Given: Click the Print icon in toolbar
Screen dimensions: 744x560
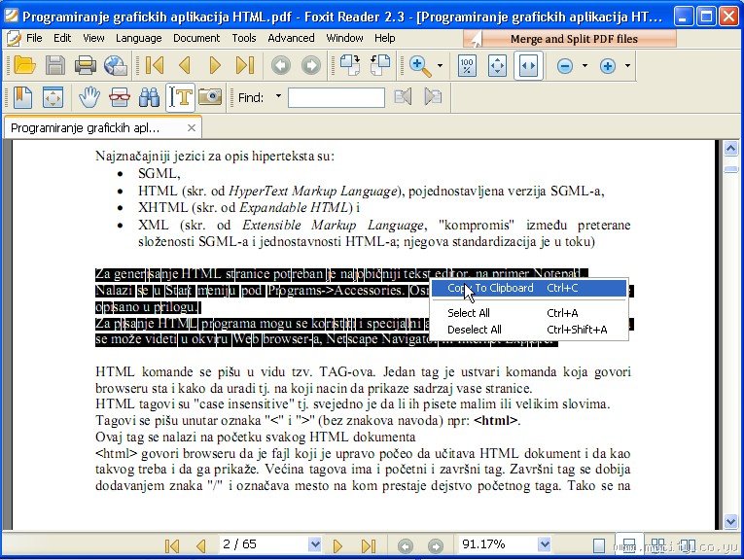Looking at the screenshot, I should pos(86,66).
